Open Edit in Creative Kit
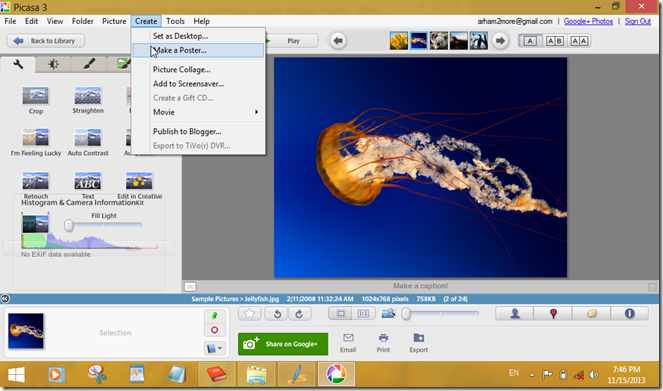This screenshot has height=391, width=663. click(x=139, y=185)
